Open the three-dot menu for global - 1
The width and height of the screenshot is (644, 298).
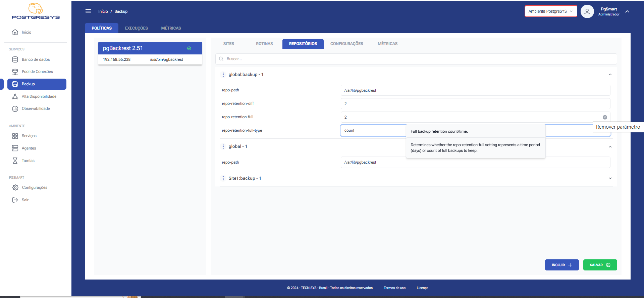click(223, 146)
